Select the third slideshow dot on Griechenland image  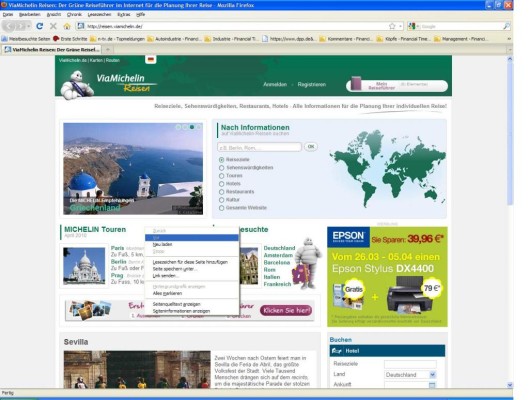(x=192, y=127)
